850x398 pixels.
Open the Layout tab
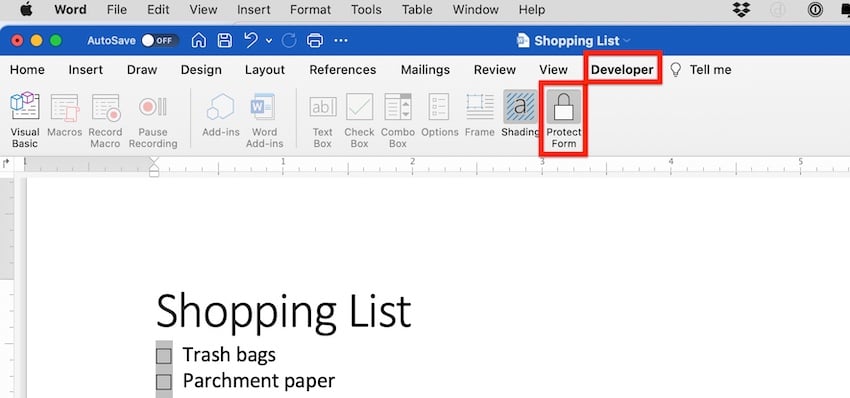(265, 69)
